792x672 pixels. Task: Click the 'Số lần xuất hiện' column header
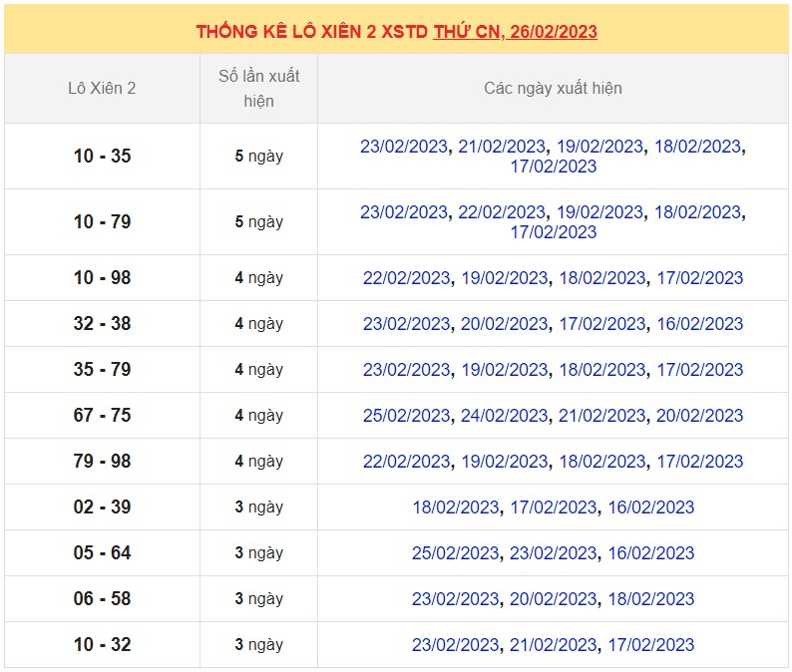258,88
